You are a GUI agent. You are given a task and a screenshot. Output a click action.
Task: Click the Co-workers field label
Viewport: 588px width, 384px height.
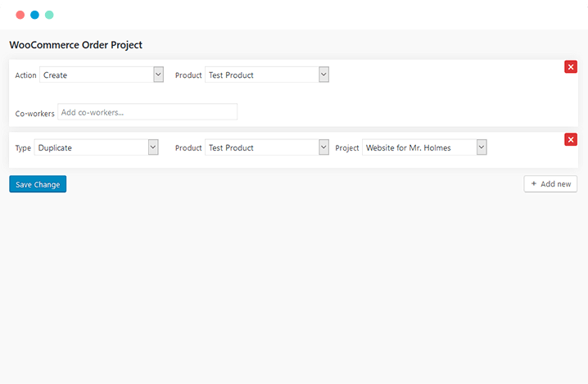coord(35,114)
